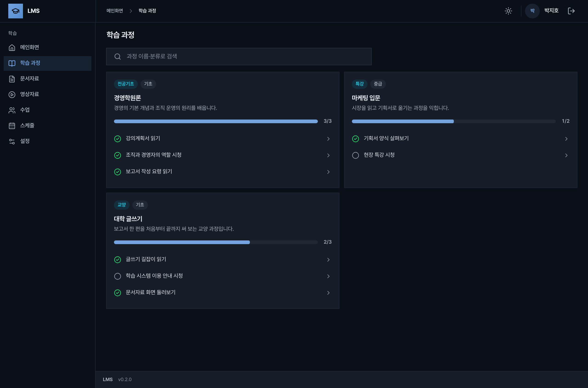Open the 대학 글쓰기 course title
The height and width of the screenshot is (388, 588).
[x=128, y=219]
